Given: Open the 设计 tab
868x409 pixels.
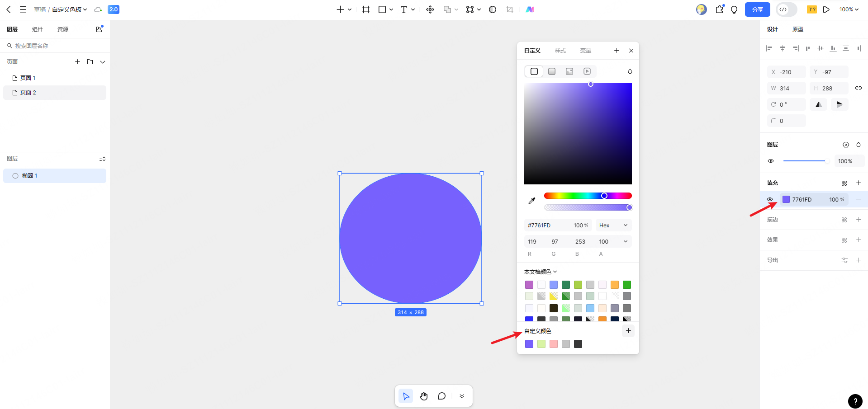Looking at the screenshot, I should (x=773, y=29).
